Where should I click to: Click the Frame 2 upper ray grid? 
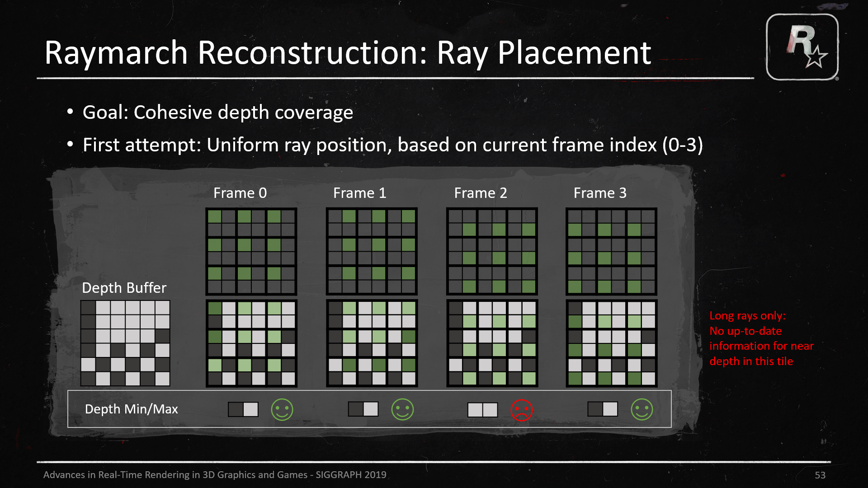point(492,252)
